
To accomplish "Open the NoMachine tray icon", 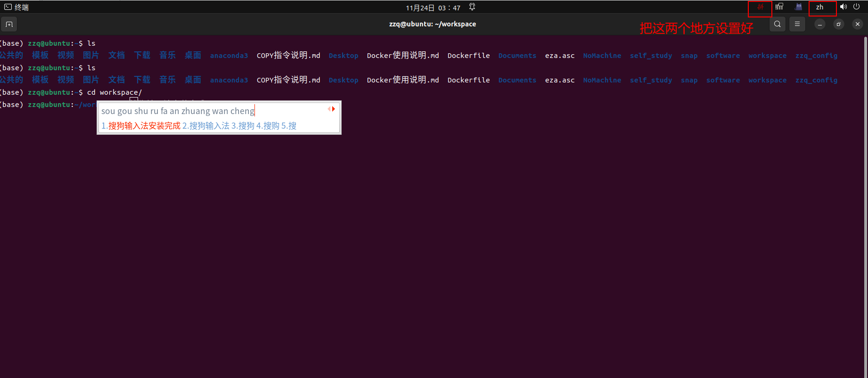I will 779,7.
